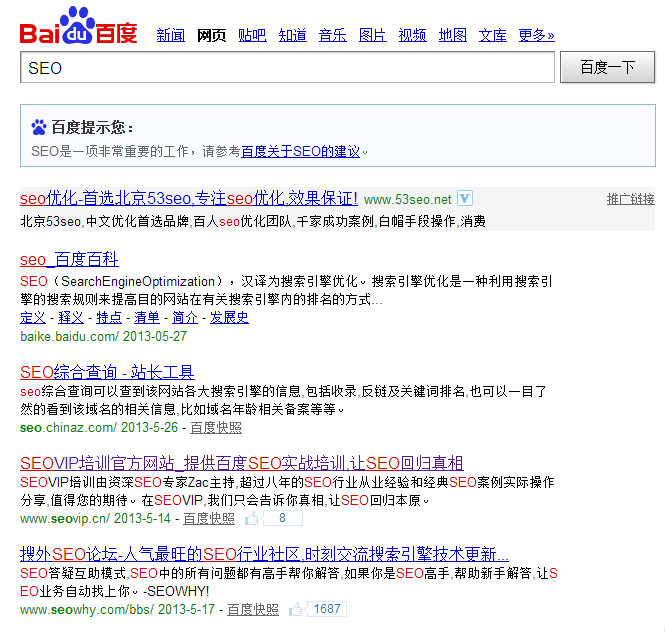Go to the 地图 tab

(x=452, y=35)
